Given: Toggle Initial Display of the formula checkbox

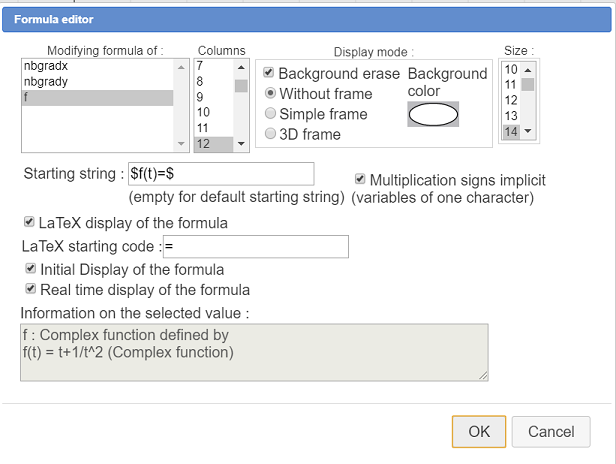Looking at the screenshot, I should 31,268.
